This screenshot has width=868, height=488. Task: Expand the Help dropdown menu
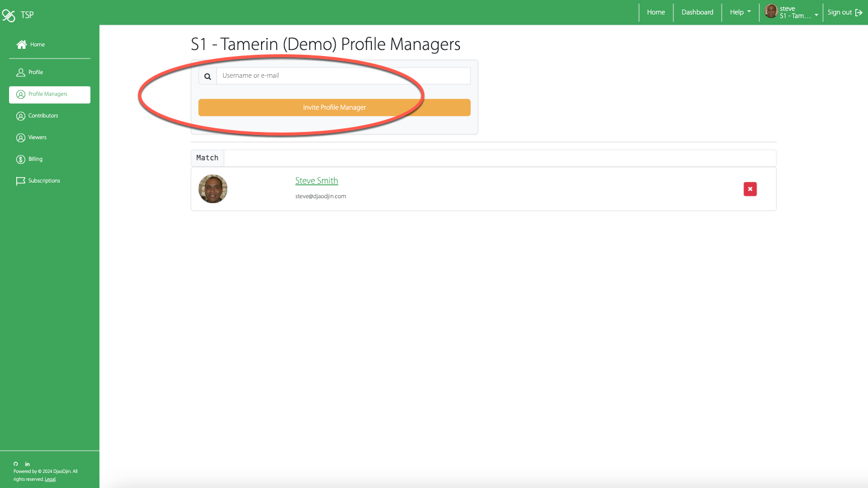(740, 12)
